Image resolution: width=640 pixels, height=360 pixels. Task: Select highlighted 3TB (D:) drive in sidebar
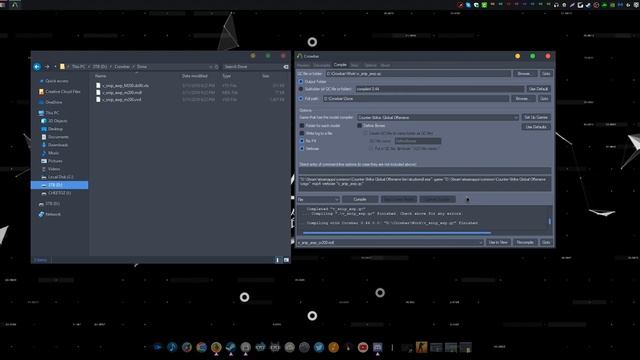click(x=60, y=185)
